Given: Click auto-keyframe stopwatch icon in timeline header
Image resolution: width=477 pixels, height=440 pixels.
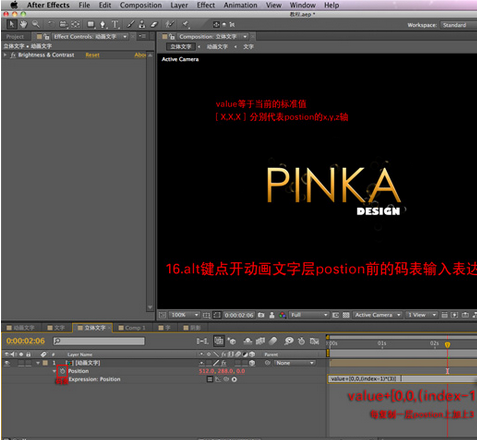Looking at the screenshot, I should point(301,341).
